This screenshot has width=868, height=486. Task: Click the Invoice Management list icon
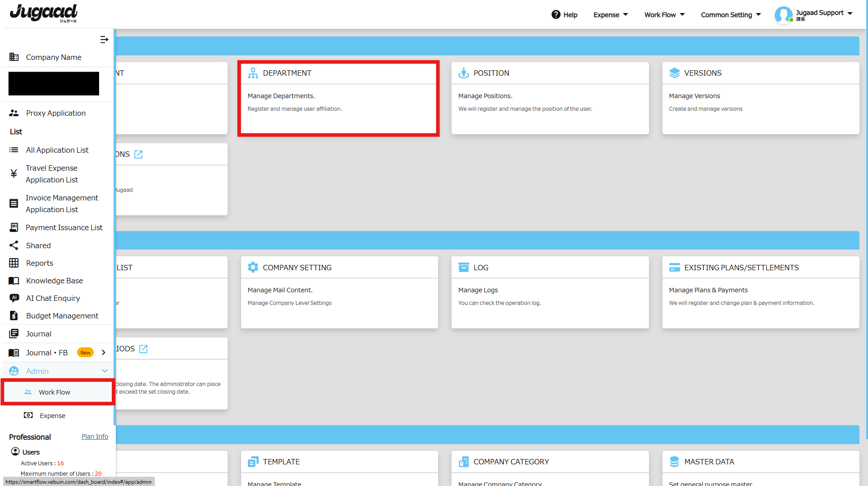coord(14,204)
